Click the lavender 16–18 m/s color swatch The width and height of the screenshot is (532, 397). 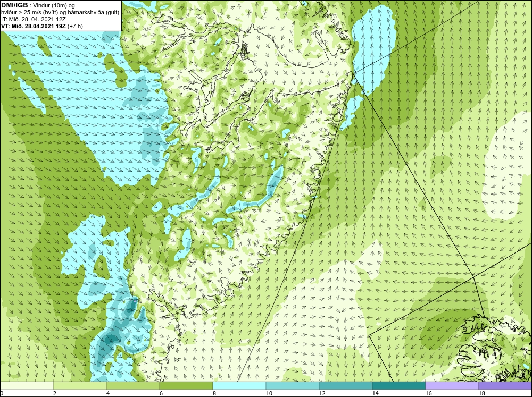(452, 385)
